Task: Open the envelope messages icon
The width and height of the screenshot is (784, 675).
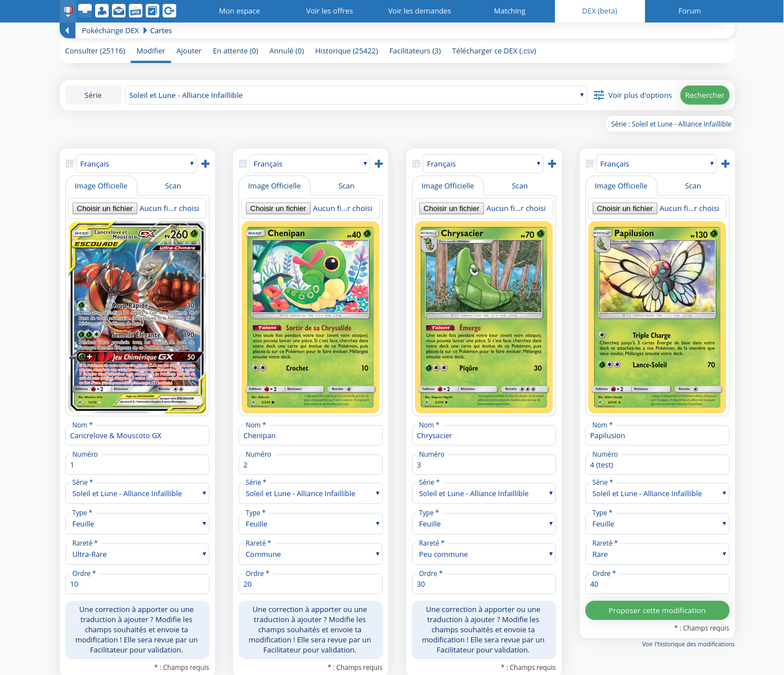Action: [119, 11]
